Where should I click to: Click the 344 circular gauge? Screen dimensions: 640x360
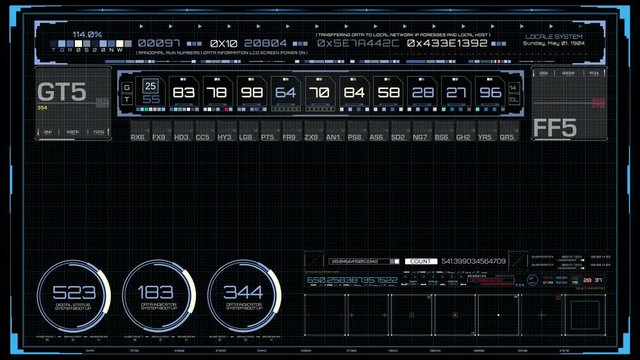pyautogui.click(x=244, y=296)
